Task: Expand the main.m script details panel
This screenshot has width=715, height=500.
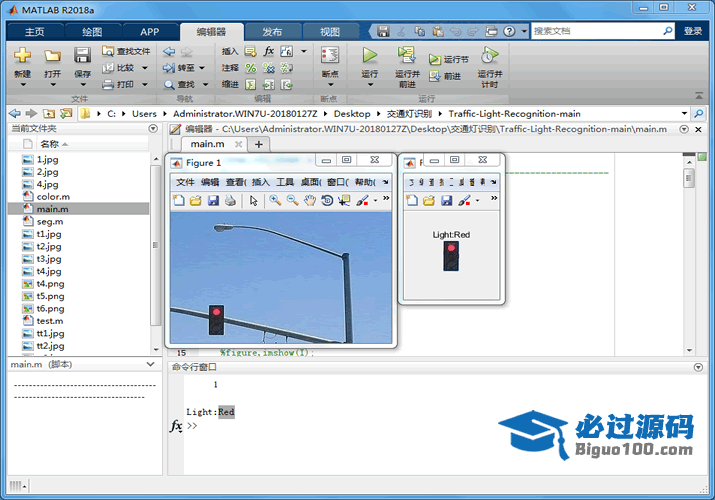Action: [149, 365]
